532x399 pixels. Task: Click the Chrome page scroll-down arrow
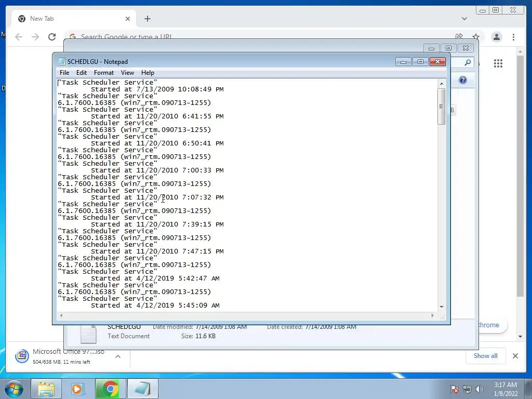(x=520, y=337)
